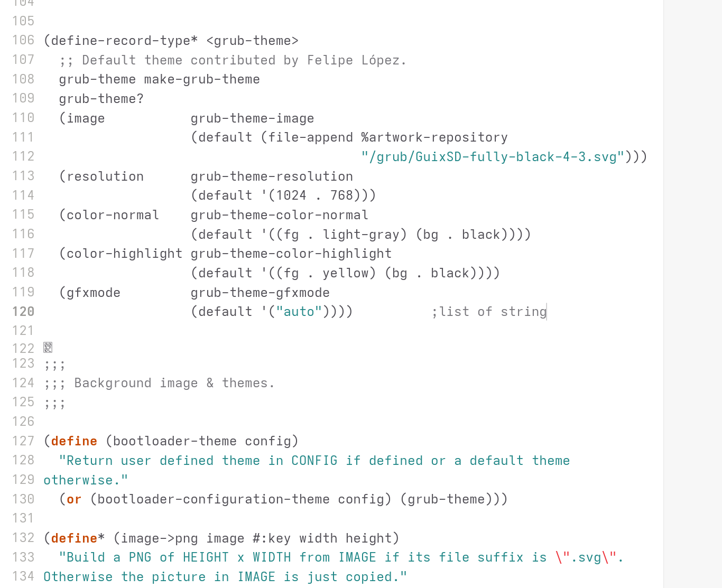
Task: Place cursor on "<grub-theme>" record name
Action: [253, 41]
